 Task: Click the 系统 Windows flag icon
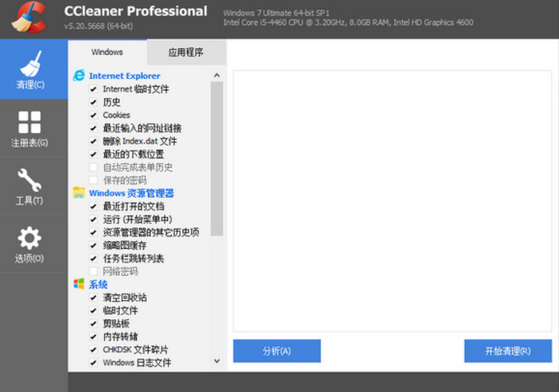coord(79,284)
